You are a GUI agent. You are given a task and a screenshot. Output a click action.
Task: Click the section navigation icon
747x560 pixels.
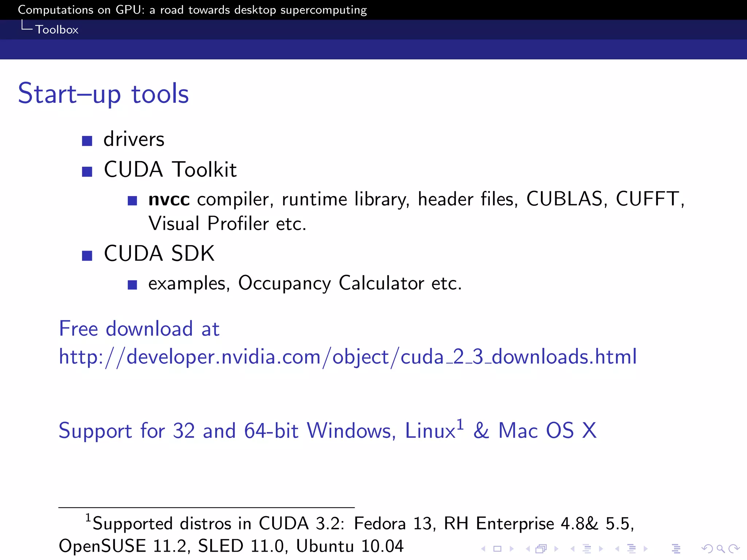tap(631, 549)
